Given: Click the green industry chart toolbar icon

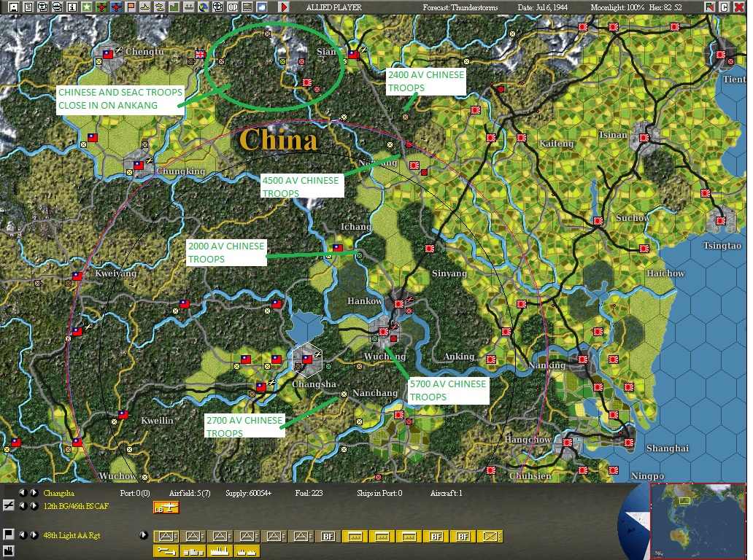Looking at the screenshot, I should click(x=174, y=7).
